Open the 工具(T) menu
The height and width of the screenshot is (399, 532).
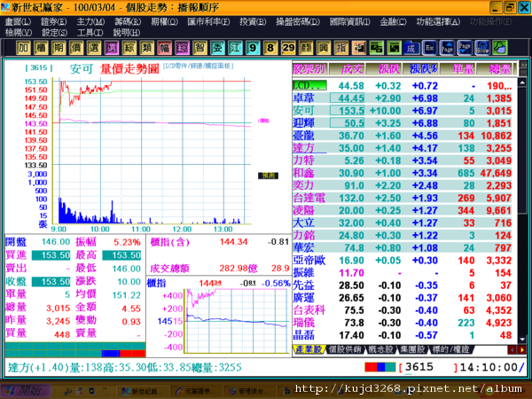coord(90,33)
